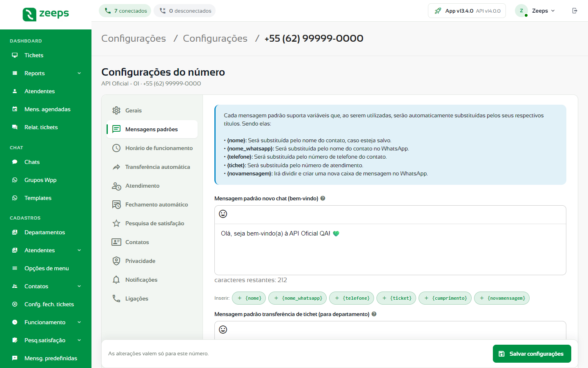Click the Chats bubble icon in sidebar
The width and height of the screenshot is (588, 368).
[15, 162]
